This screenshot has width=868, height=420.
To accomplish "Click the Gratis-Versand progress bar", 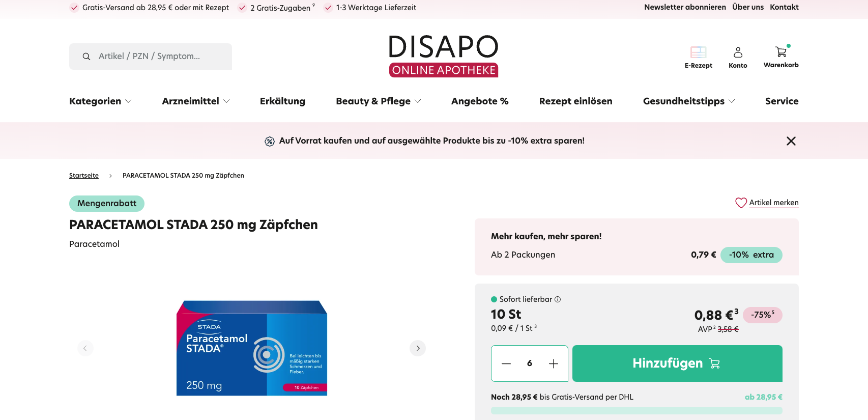I will [x=636, y=410].
